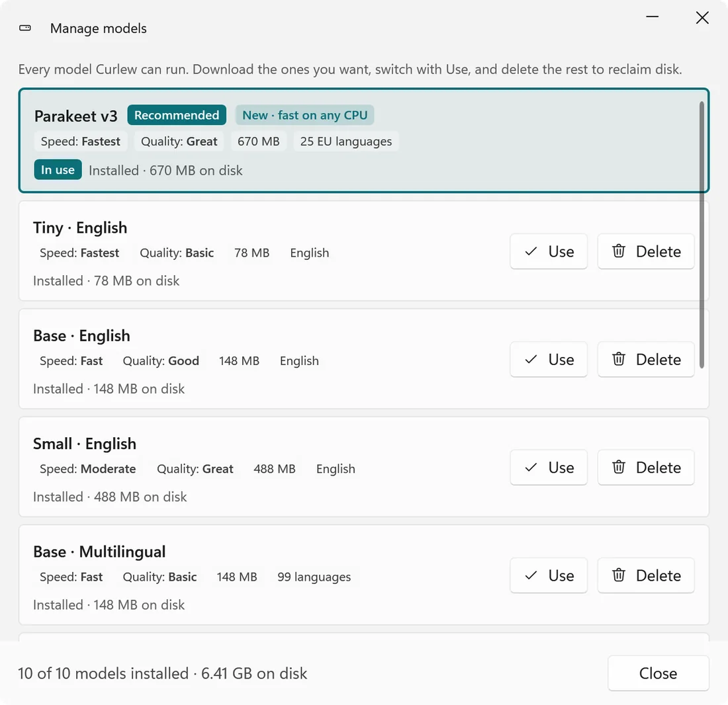Delete the Small · English model
Image resolution: width=728 pixels, height=705 pixels.
click(646, 468)
